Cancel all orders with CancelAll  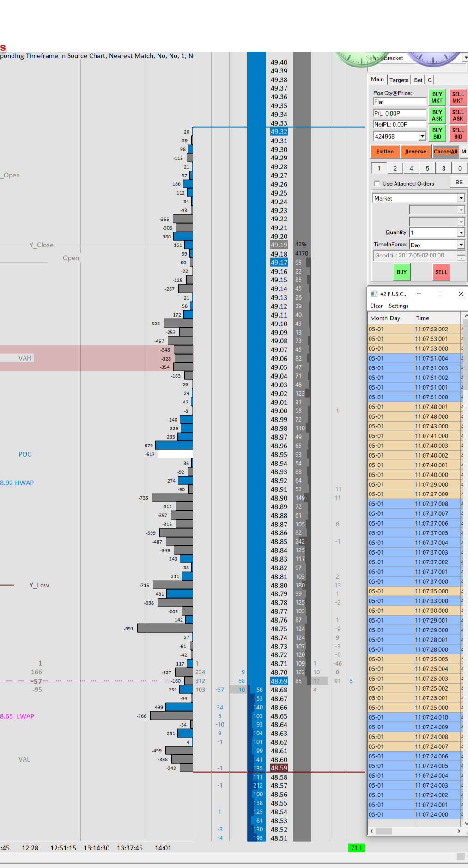pos(445,152)
